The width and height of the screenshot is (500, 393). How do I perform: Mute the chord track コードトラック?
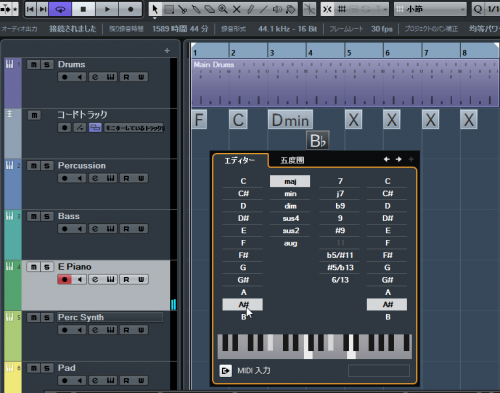click(x=34, y=115)
